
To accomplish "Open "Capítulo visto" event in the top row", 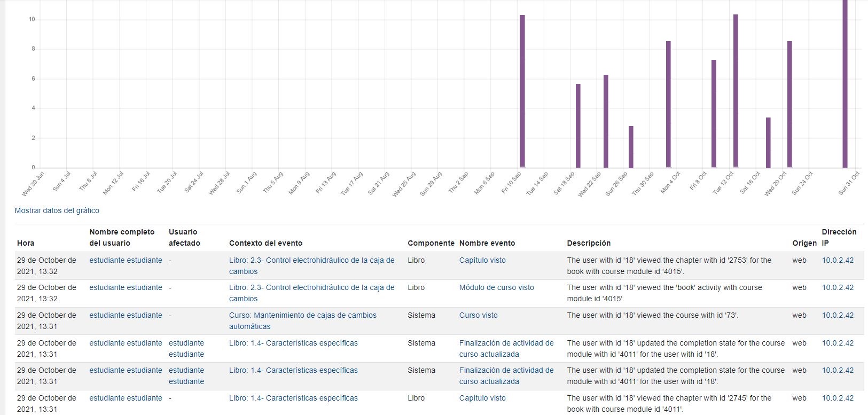I will 482,260.
